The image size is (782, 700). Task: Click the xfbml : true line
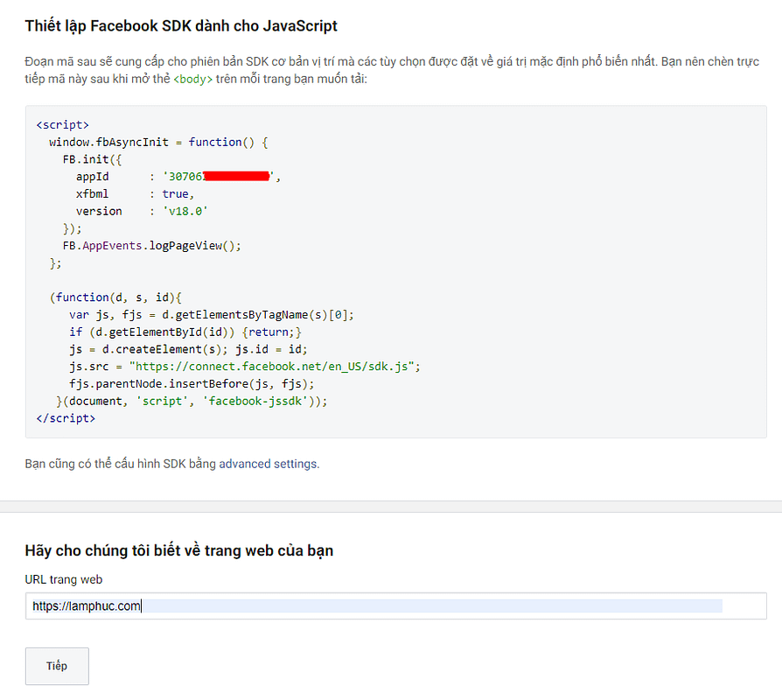pyautogui.click(x=135, y=194)
